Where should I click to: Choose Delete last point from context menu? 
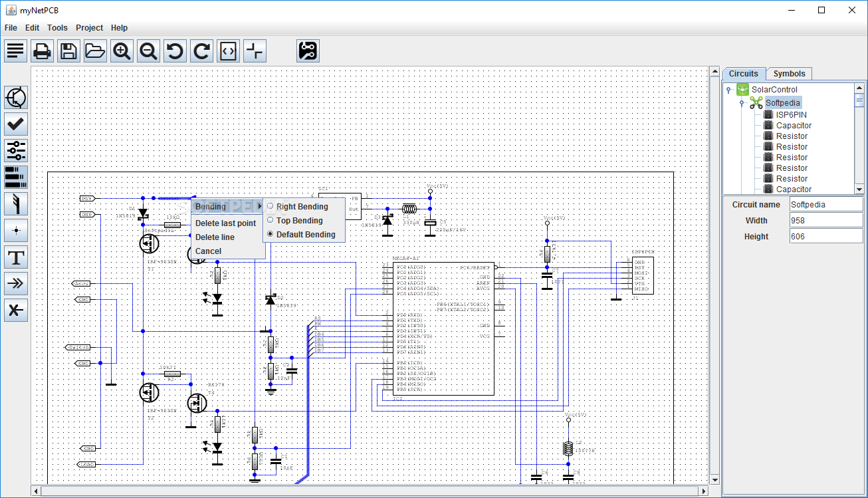point(228,223)
